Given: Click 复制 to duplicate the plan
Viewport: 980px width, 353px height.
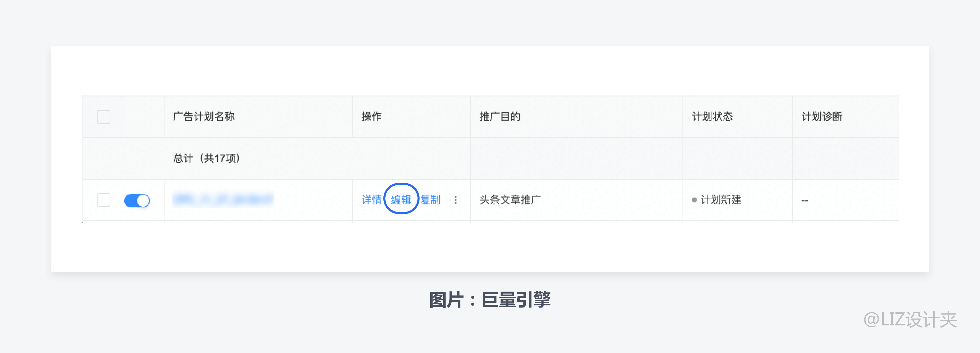Looking at the screenshot, I should [x=430, y=199].
